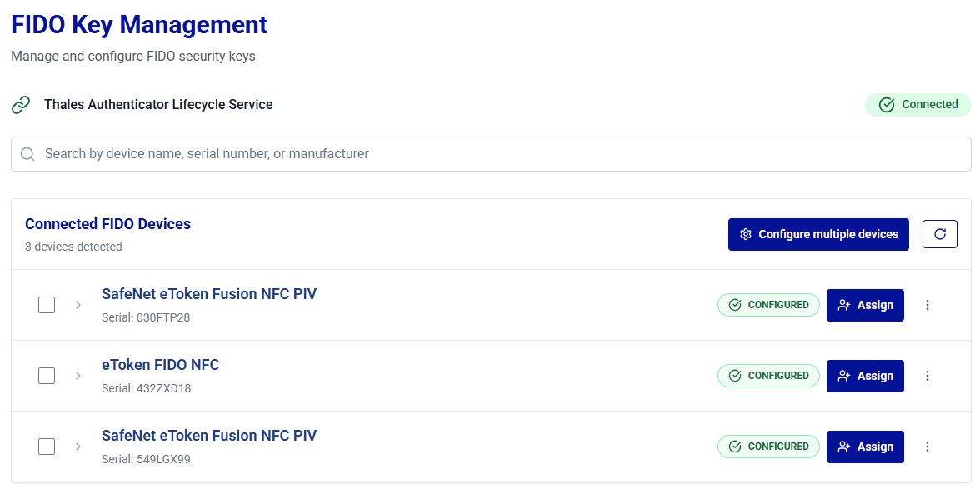980x494 pixels.
Task: Select the checkbox for serial 030FTP28
Action: pyautogui.click(x=47, y=305)
